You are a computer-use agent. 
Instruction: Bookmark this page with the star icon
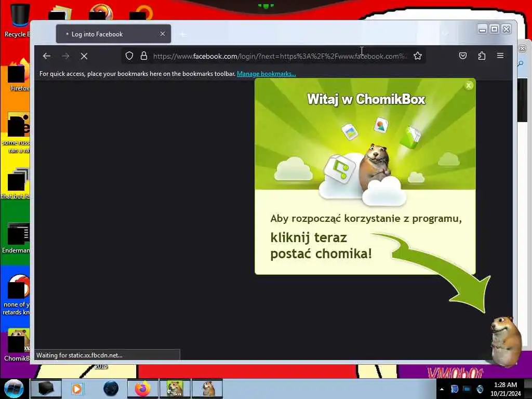[x=418, y=56]
